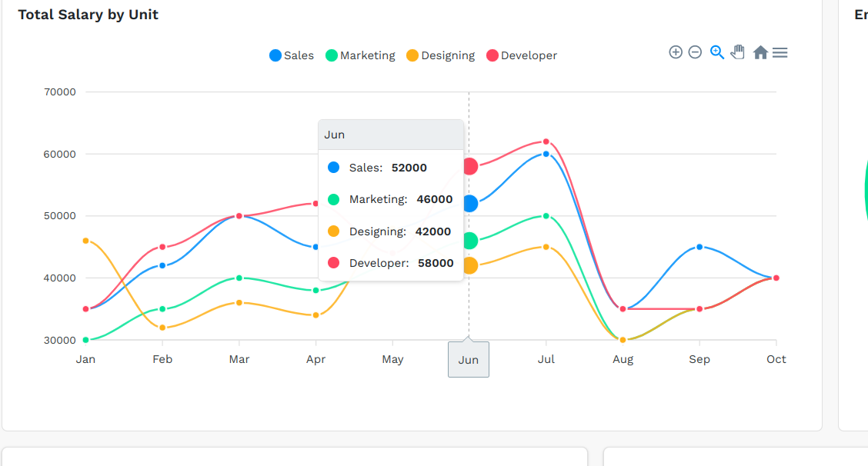Click the zoom out minus icon
868x466 pixels.
[695, 52]
